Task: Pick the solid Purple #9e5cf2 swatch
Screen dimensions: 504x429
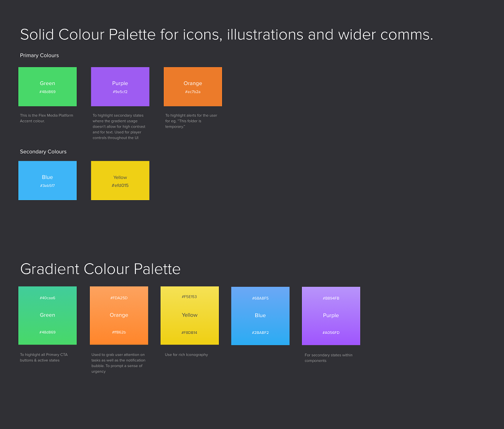Action: point(120,87)
